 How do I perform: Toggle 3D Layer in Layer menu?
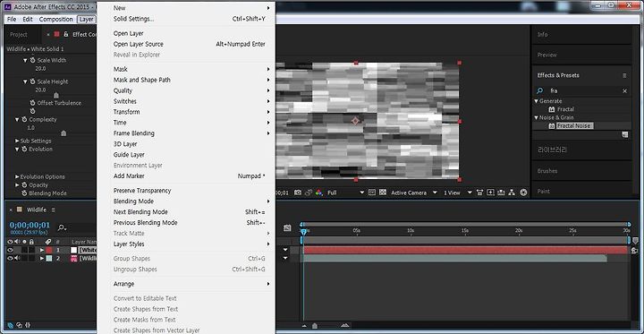(186, 144)
